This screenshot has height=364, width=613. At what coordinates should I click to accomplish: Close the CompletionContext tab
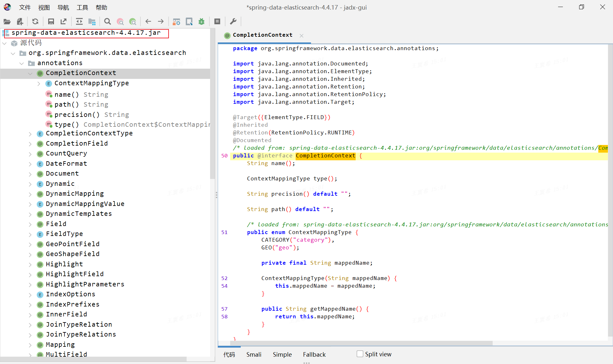coord(301,35)
